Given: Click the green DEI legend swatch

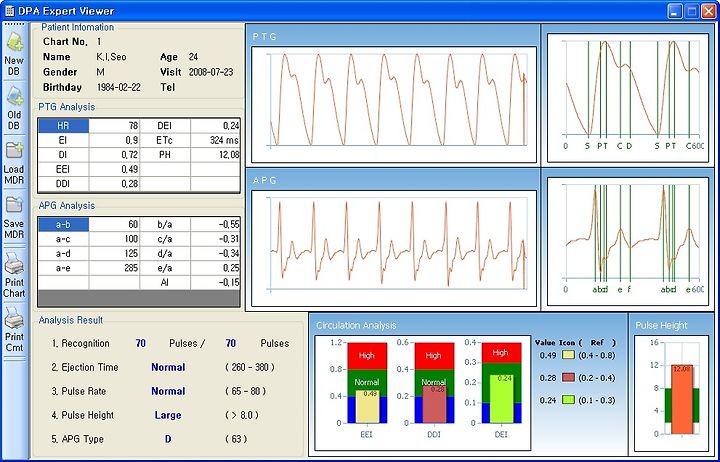Looking at the screenshot, I should (568, 400).
